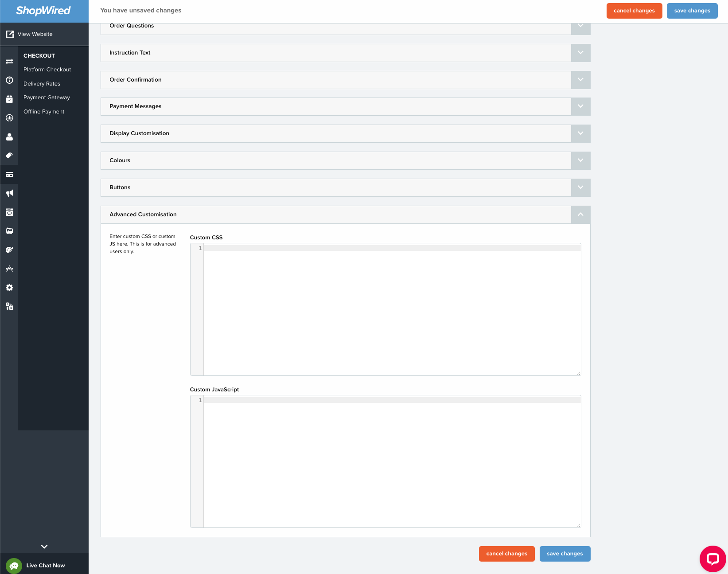This screenshot has height=574, width=728.
Task: Select the Discounts tag icon
Action: point(9,156)
